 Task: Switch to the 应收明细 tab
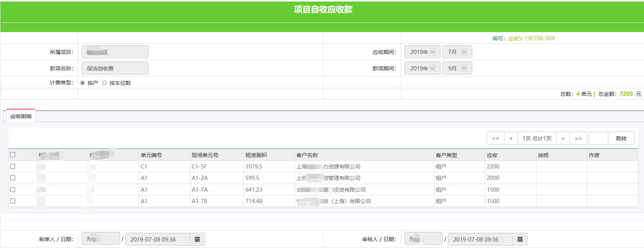pyautogui.click(x=21, y=116)
